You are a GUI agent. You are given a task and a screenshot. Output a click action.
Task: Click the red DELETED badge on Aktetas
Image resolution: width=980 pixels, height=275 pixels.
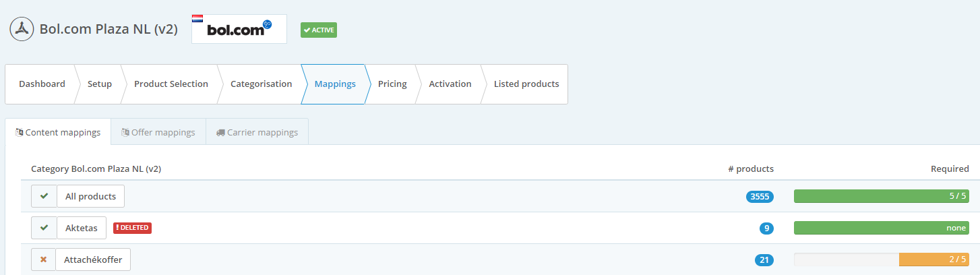(132, 228)
